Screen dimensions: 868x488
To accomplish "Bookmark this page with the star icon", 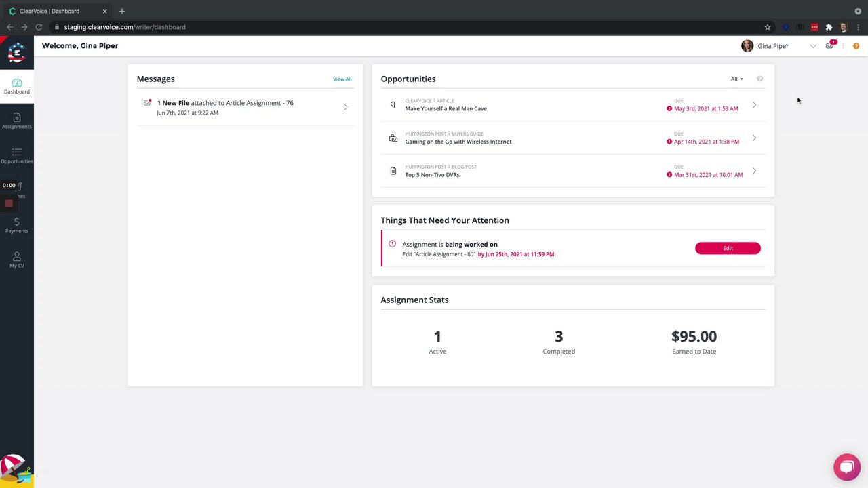I will 768,27.
